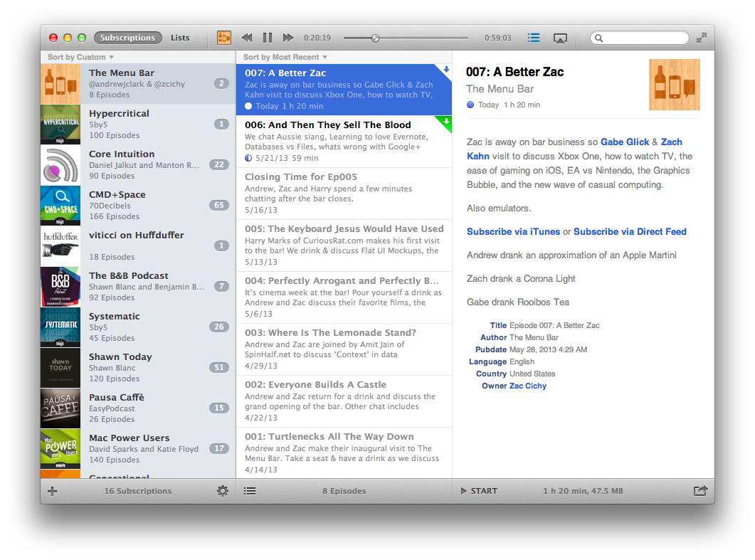Click the large Menu Bar artwork in details
This screenshot has height=560, width=755.
[674, 84]
